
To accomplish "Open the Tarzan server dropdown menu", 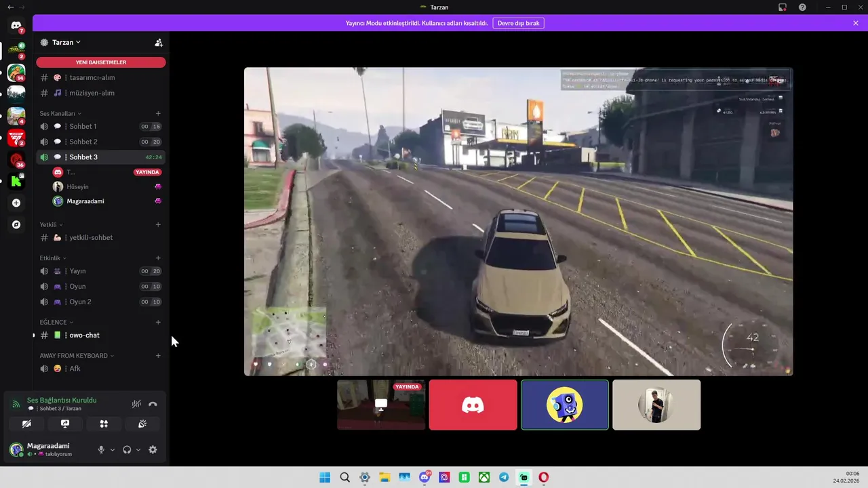I will click(66, 42).
